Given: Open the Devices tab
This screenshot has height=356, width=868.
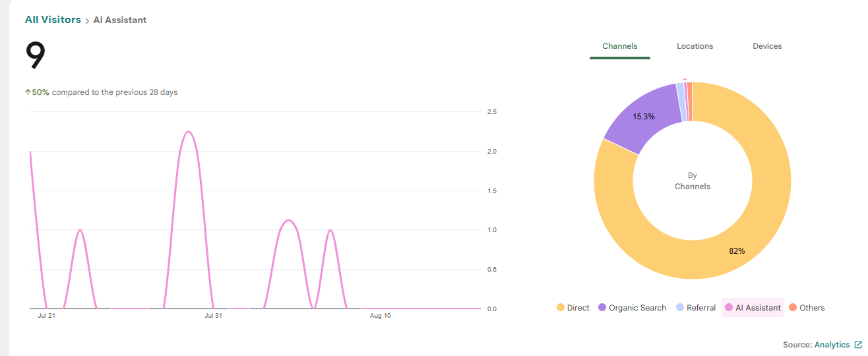Looking at the screenshot, I should tap(767, 46).
